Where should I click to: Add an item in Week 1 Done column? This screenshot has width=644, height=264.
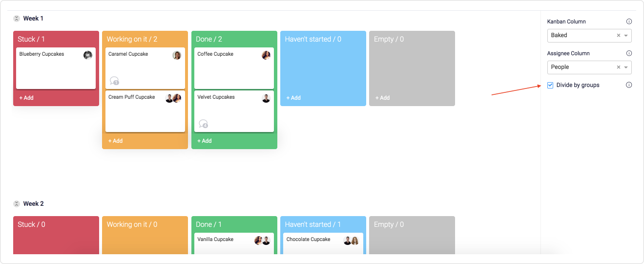205,141
